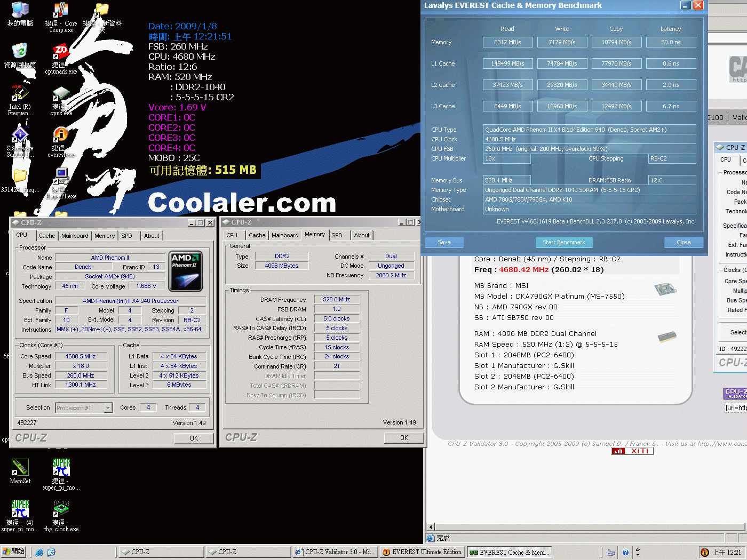Click the EVEREST tray icon near the clock
Image resolution: width=747 pixels, height=560 pixels.
[x=705, y=553]
